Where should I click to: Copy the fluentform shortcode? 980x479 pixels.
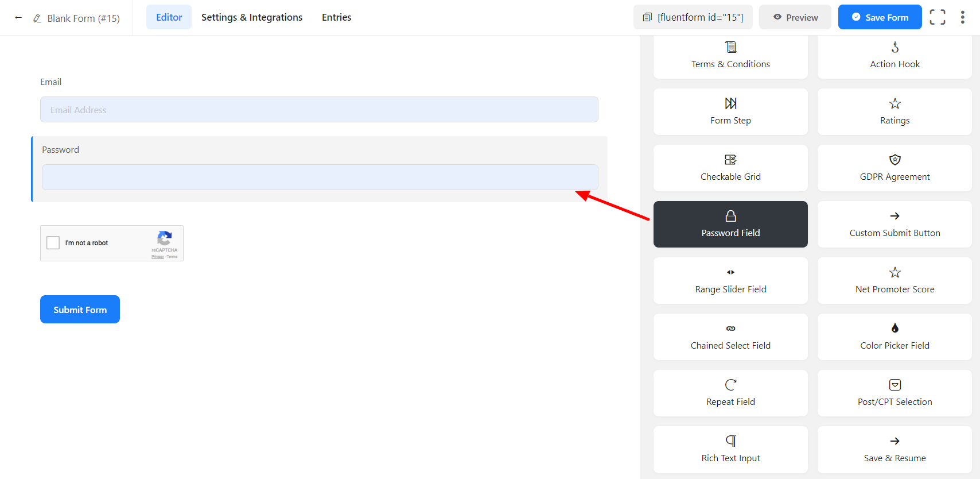click(693, 17)
